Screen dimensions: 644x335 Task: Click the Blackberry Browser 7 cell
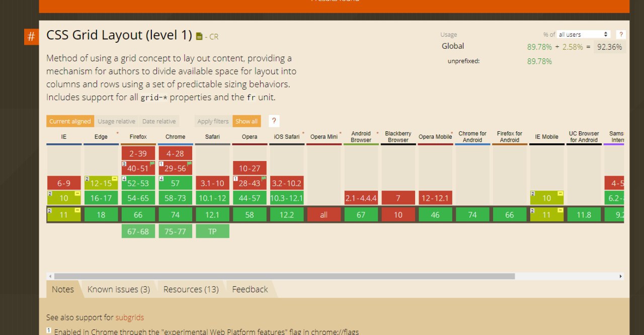tap(398, 198)
